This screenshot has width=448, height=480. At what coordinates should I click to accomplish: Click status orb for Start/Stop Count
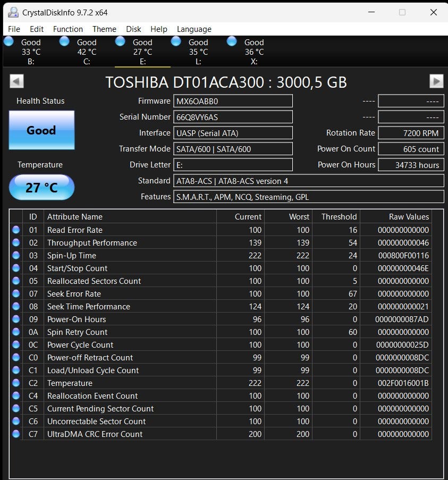click(16, 268)
